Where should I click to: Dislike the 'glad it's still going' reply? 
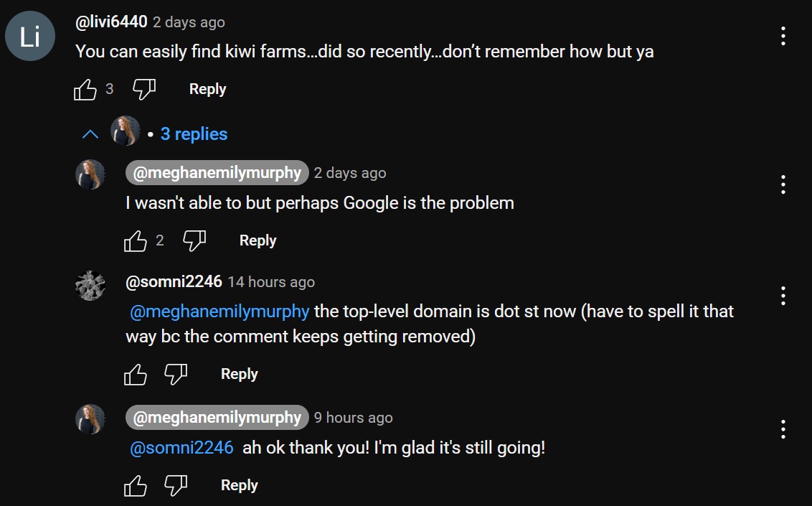(x=176, y=486)
